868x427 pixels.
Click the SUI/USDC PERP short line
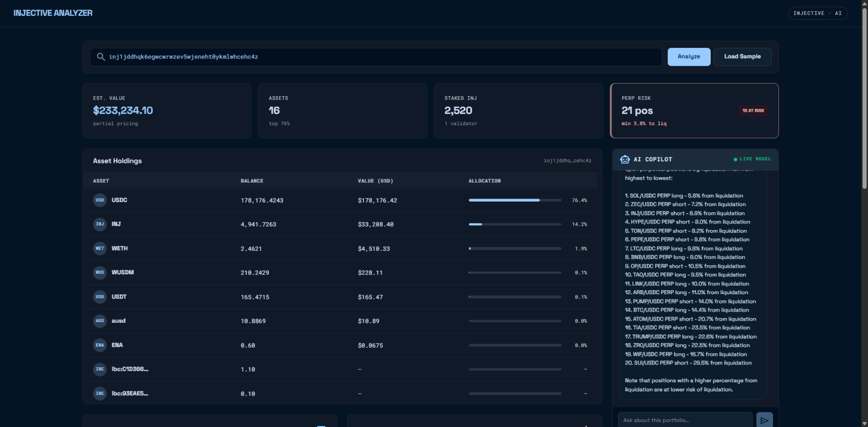click(x=688, y=363)
